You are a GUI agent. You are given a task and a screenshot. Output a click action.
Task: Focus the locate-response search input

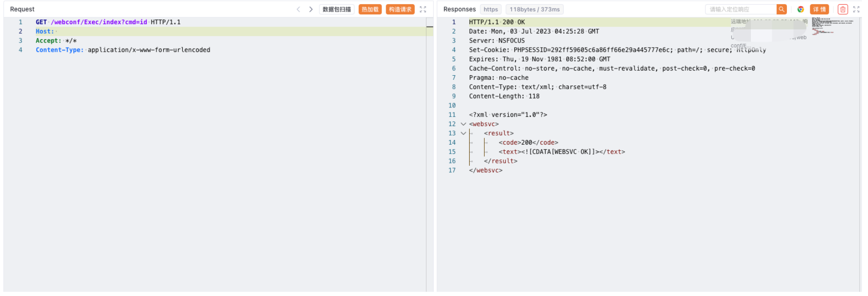click(x=741, y=9)
